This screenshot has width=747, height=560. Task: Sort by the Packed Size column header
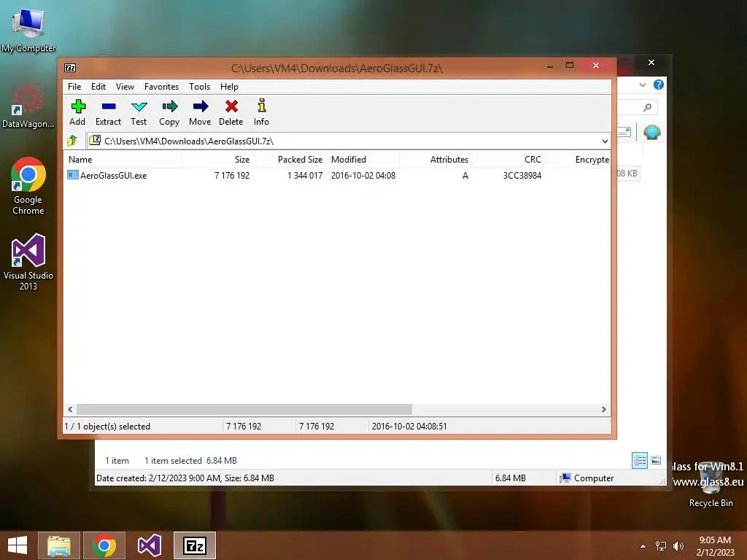290,160
